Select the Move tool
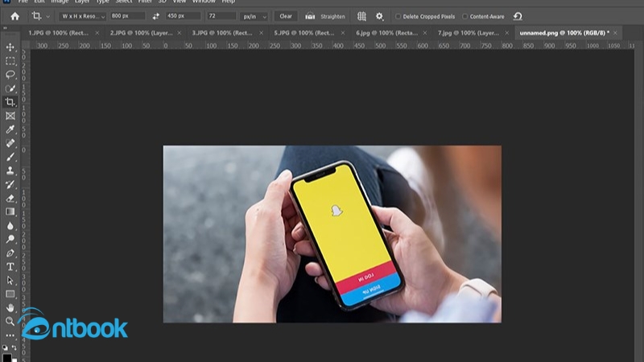Viewport: 644px width, 362px height. pyautogui.click(x=10, y=47)
